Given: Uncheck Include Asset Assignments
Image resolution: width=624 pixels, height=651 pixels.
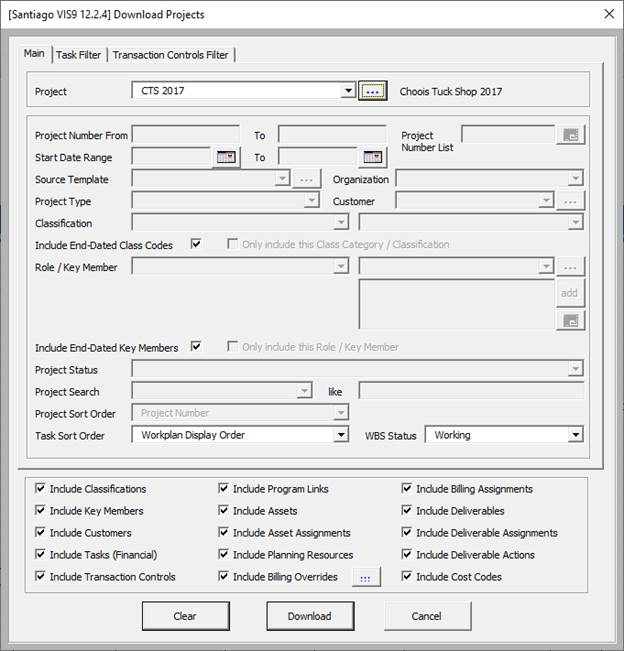Looking at the screenshot, I should coord(223,532).
